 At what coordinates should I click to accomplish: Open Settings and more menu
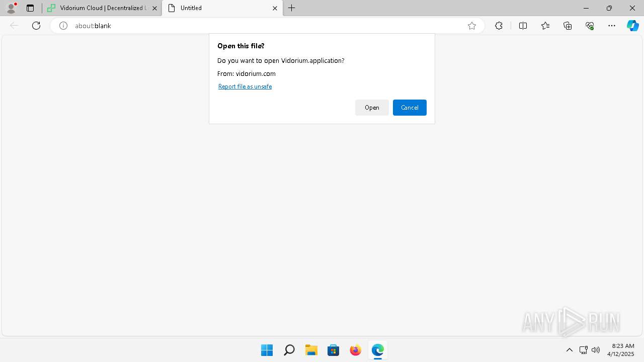(612, 26)
